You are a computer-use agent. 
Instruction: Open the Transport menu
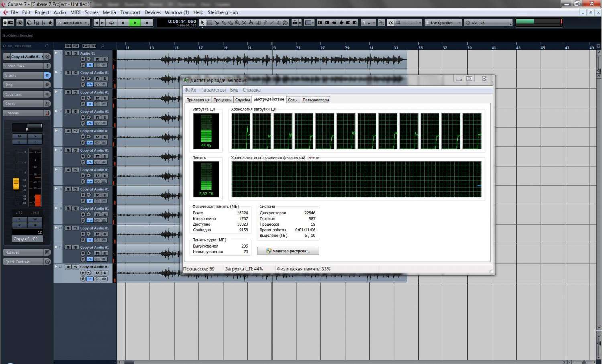(130, 12)
